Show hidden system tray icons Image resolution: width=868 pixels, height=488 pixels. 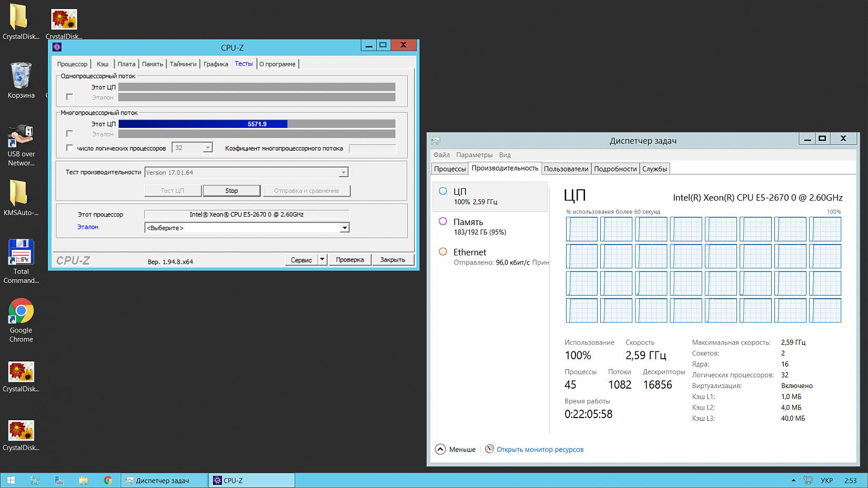[793, 480]
